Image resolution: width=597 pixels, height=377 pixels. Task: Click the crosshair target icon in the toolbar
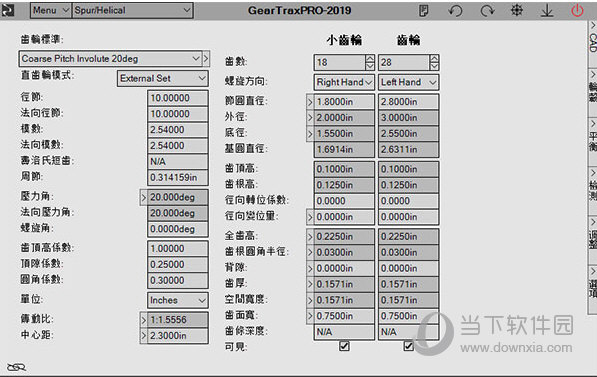[517, 10]
